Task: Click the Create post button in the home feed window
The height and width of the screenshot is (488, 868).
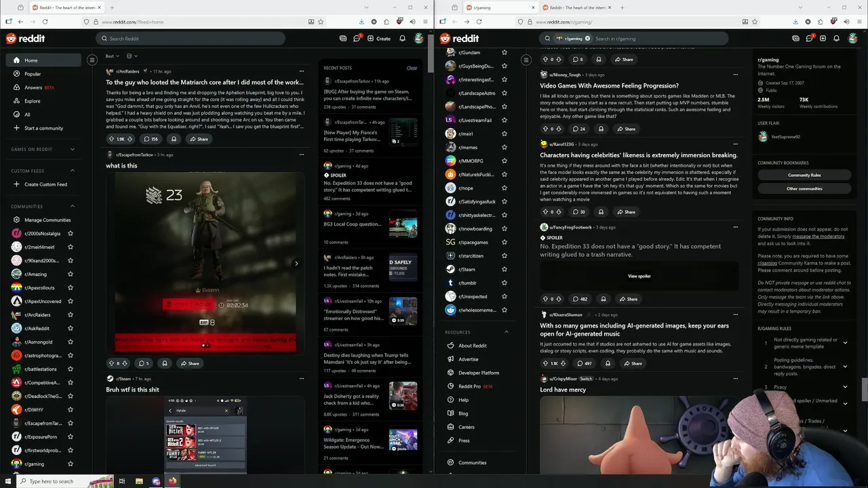Action: coord(379,39)
